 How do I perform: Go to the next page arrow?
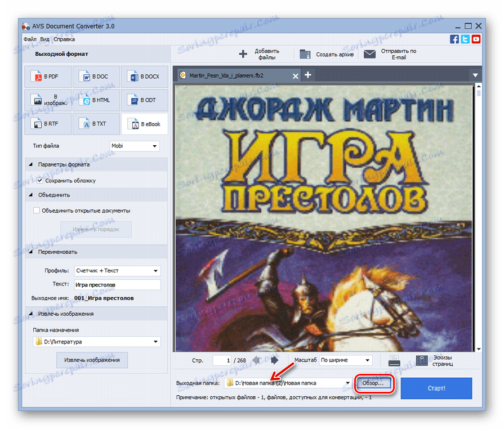[x=274, y=360]
